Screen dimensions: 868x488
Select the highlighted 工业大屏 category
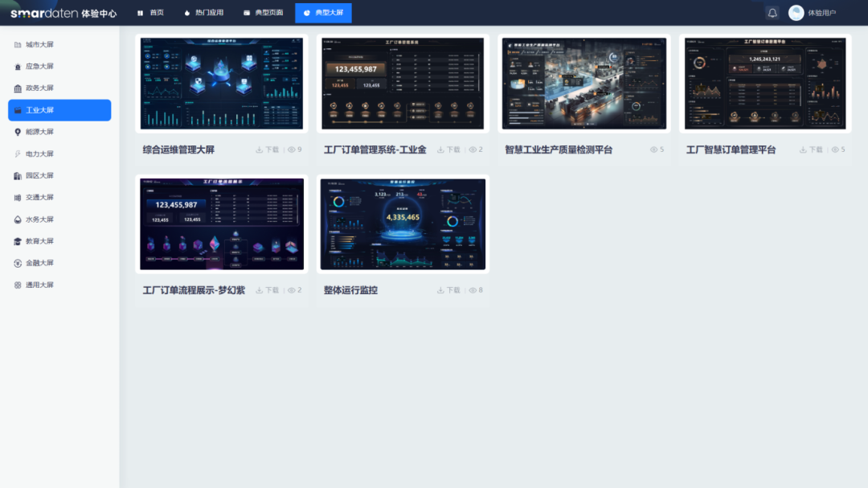[x=59, y=110]
